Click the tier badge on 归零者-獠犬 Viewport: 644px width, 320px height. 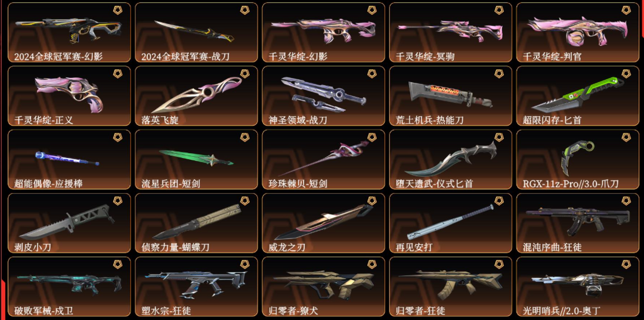point(371,264)
